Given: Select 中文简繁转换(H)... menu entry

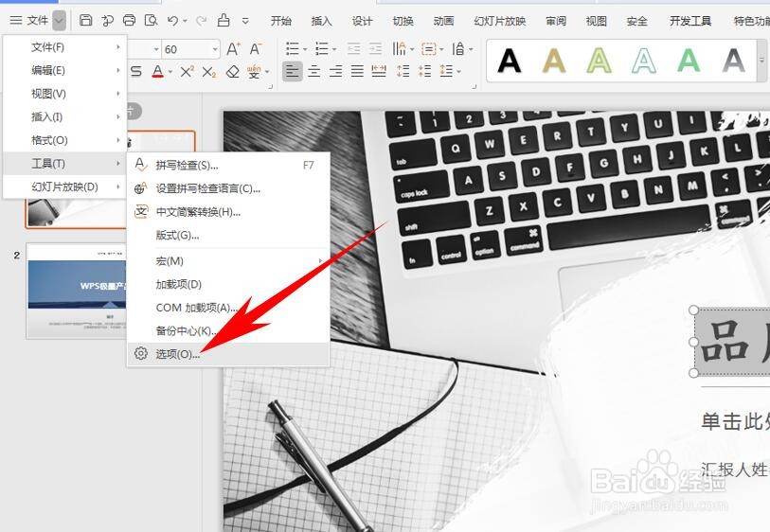Looking at the screenshot, I should [228, 212].
